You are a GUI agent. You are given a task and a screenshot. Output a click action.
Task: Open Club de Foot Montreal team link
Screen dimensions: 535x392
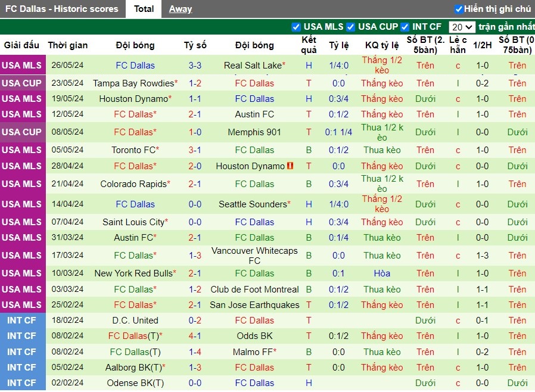click(254, 290)
